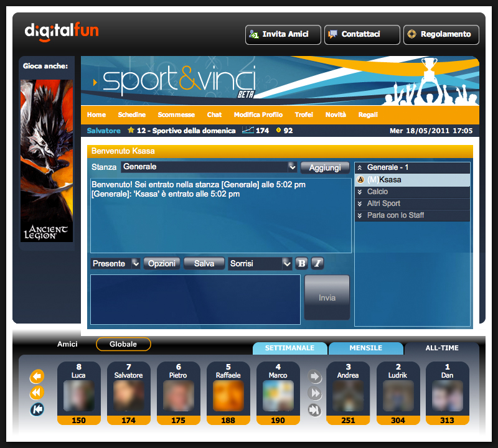Click the gold star level icon

[131, 130]
